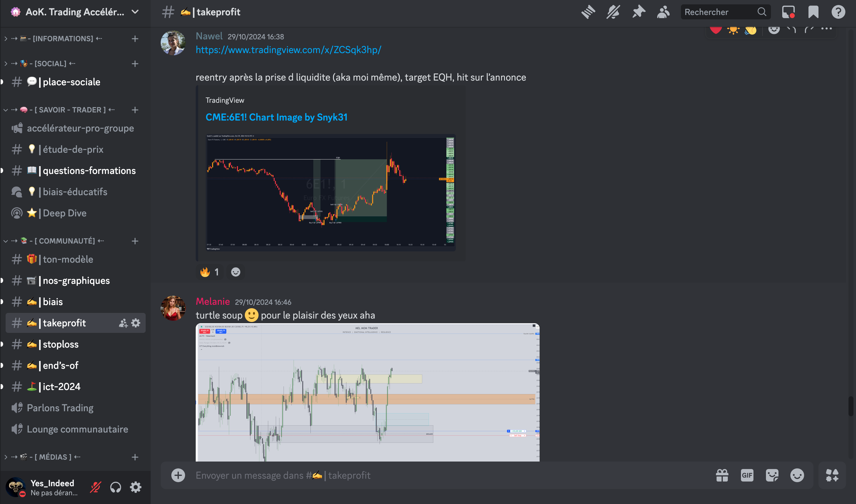Open the nos-graphiques channel
The height and width of the screenshot is (504, 856).
point(76,280)
